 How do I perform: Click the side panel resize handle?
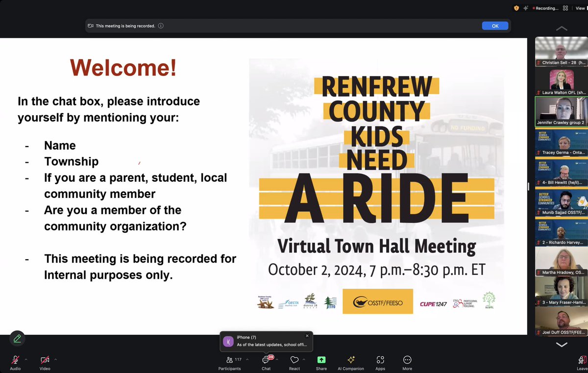528,186
